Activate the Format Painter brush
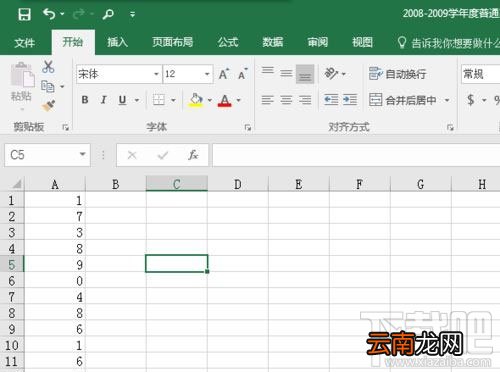The image size is (500, 372). click(x=49, y=106)
